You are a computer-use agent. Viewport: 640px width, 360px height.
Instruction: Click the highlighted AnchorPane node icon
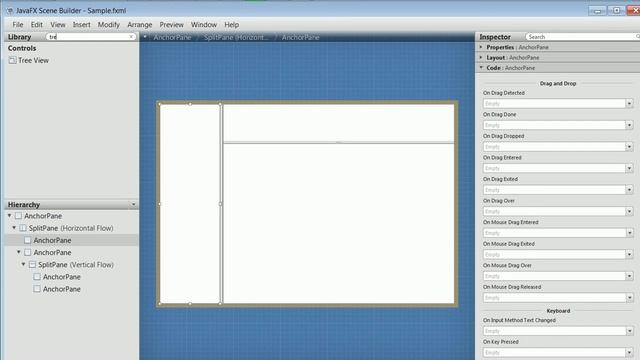[x=28, y=240]
